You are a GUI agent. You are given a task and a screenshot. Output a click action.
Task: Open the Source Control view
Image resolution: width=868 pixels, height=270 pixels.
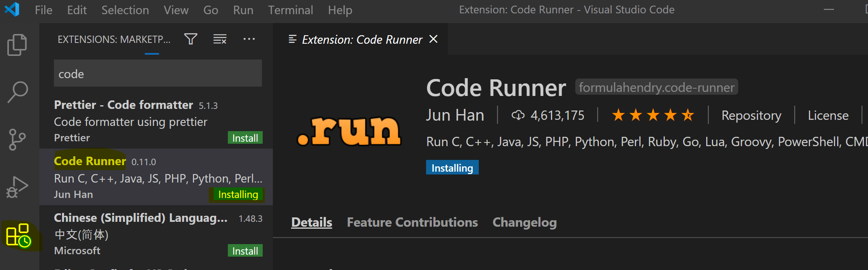[17, 140]
